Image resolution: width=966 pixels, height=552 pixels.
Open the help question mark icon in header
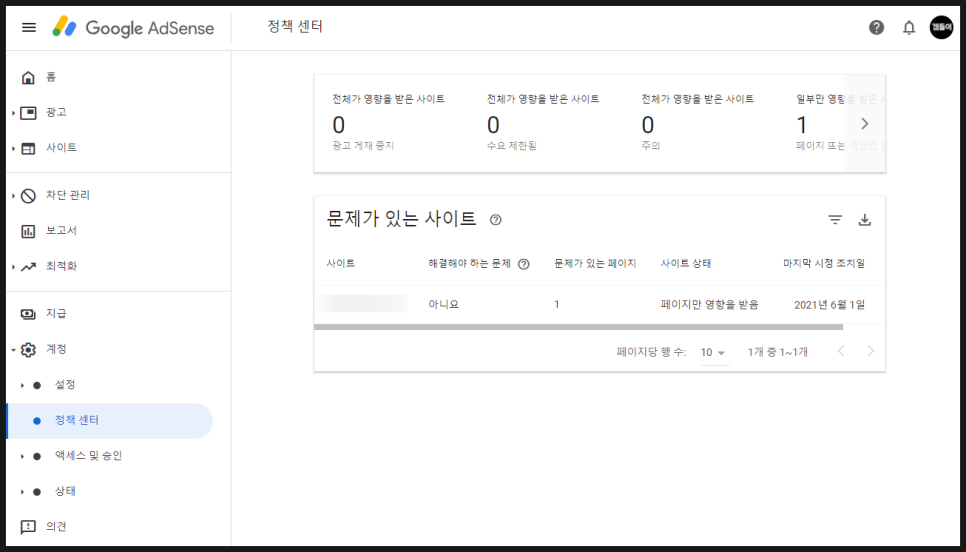876,28
